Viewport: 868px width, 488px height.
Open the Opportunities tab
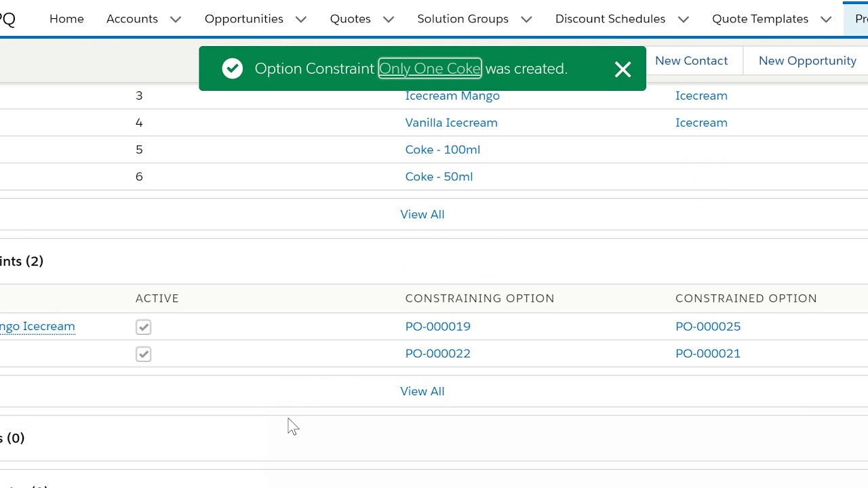point(244,19)
